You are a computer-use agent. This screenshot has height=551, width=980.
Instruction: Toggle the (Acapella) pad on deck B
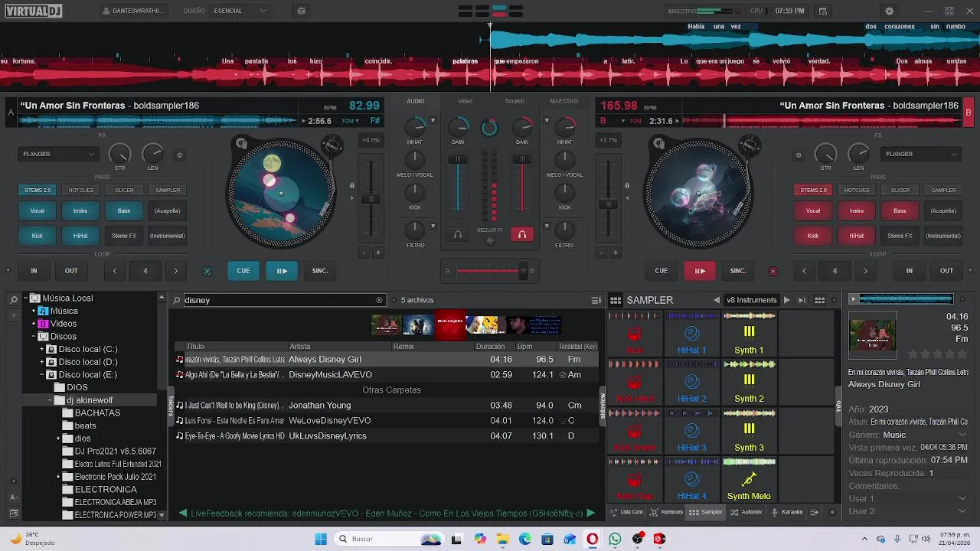[x=943, y=211]
